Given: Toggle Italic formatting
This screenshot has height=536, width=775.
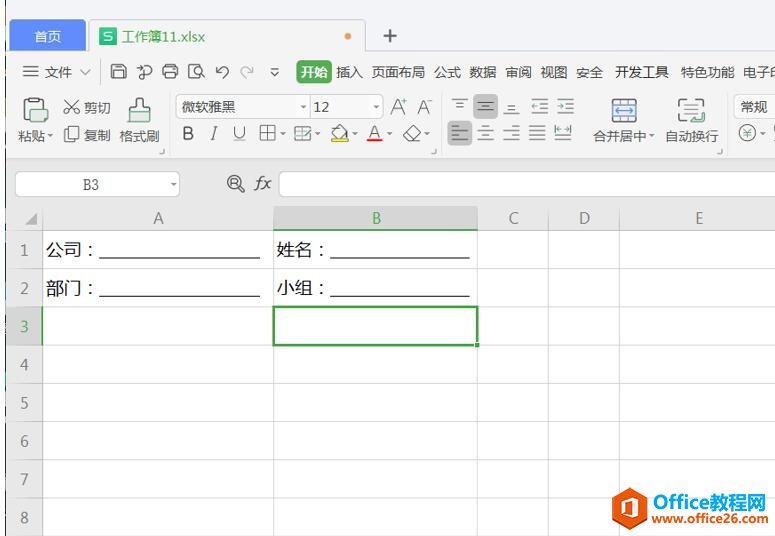Looking at the screenshot, I should point(214,133).
